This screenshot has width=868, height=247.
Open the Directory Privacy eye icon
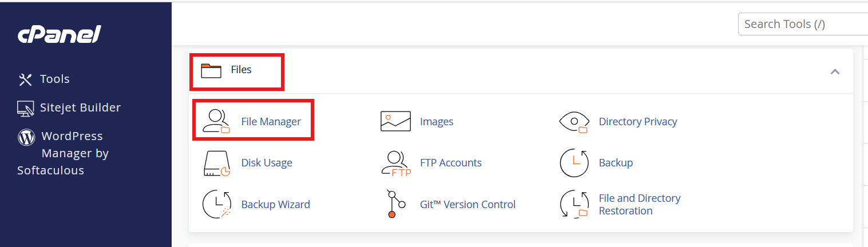coord(574,122)
